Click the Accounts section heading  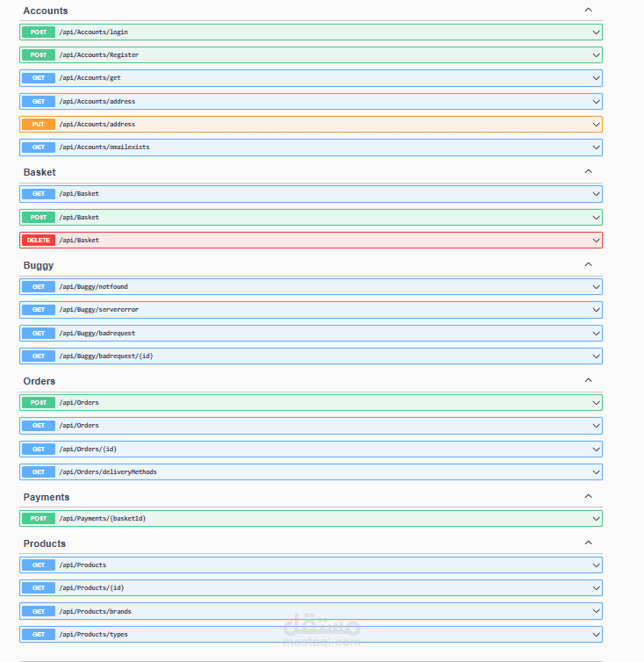coord(46,11)
